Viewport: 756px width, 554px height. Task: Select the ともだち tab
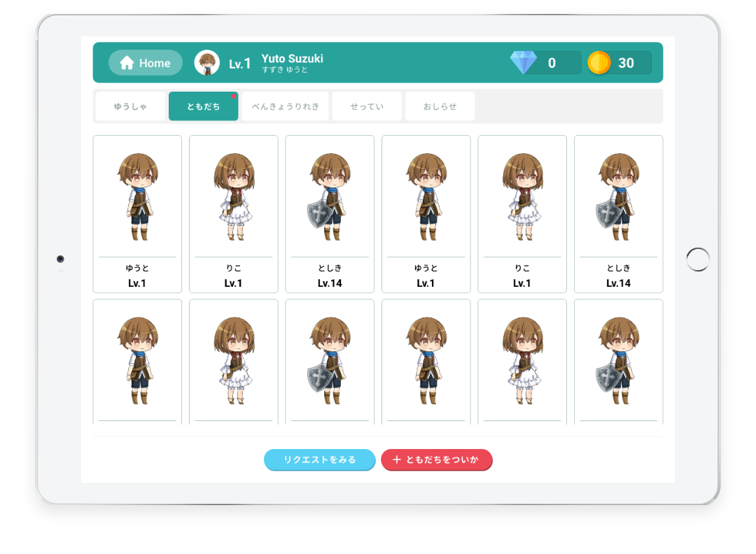tap(203, 106)
